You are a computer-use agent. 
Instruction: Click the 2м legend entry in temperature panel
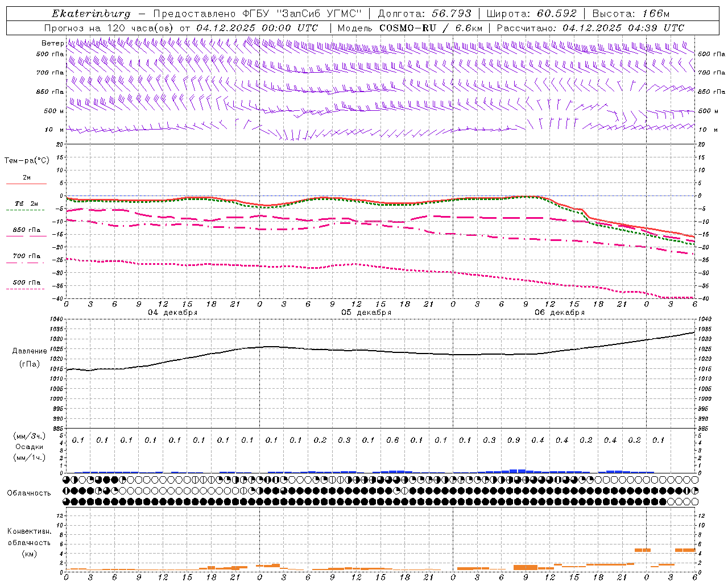tap(27, 178)
